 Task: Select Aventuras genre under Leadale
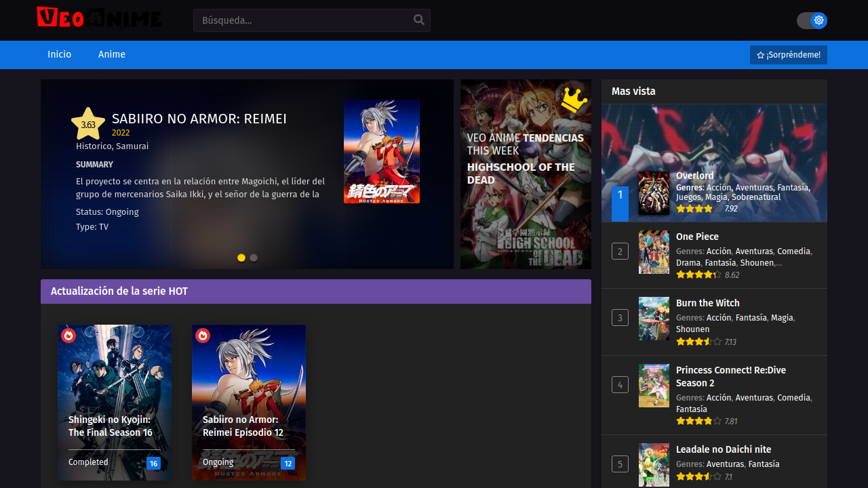725,464
